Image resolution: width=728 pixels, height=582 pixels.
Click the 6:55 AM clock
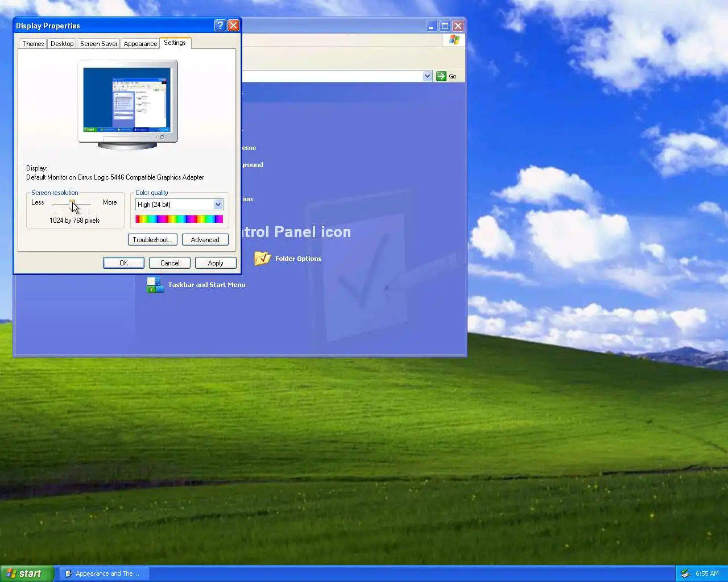pyautogui.click(x=707, y=573)
